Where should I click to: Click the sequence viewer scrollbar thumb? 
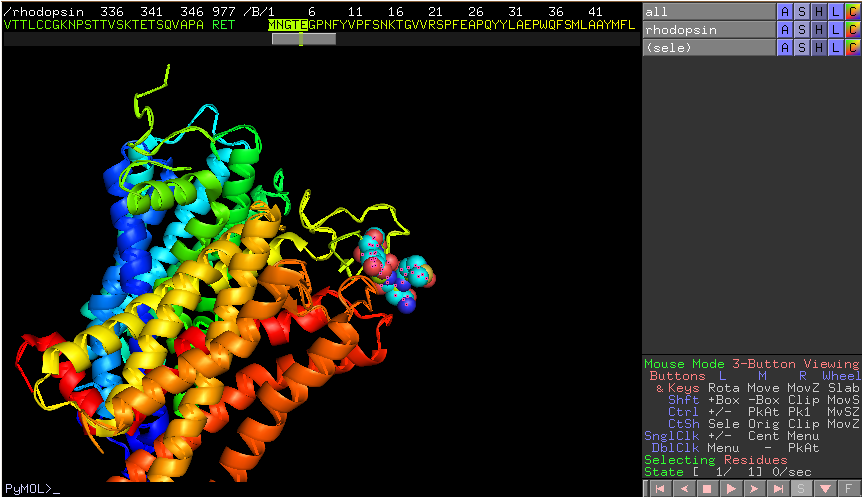click(304, 39)
